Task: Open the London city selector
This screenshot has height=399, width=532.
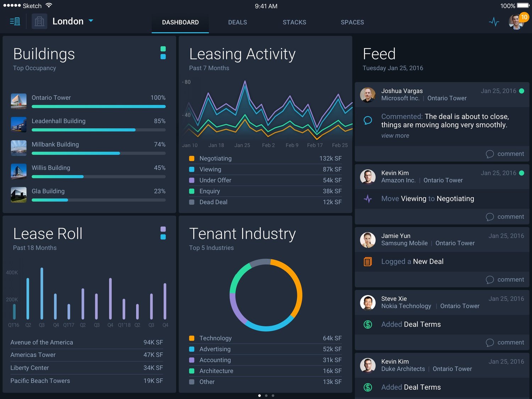Action: point(68,21)
